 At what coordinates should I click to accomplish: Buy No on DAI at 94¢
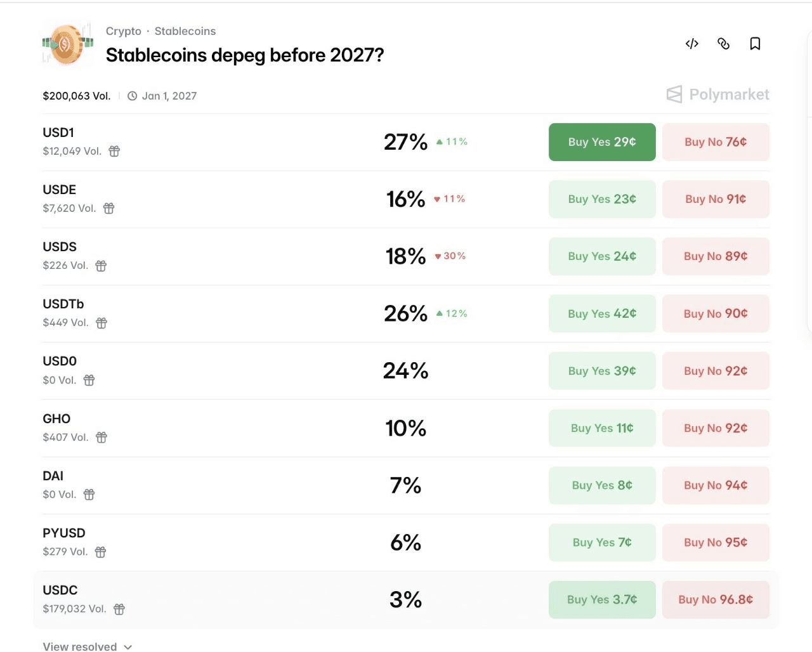click(716, 485)
